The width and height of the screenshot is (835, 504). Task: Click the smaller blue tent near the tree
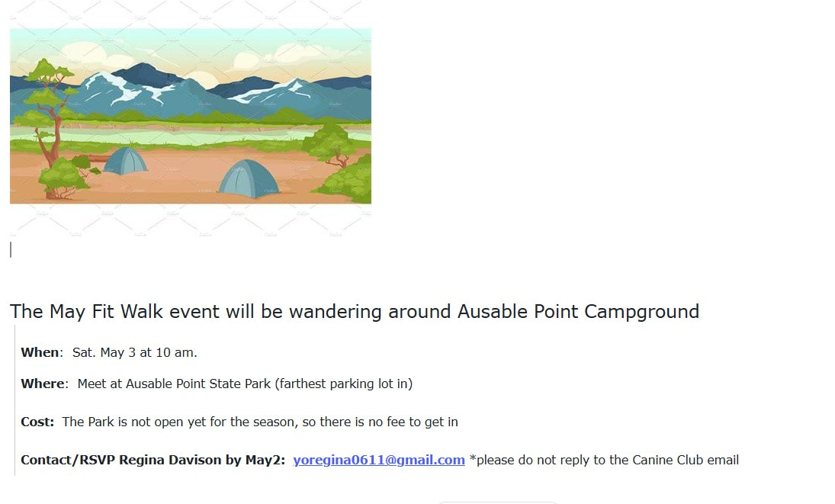click(x=124, y=160)
